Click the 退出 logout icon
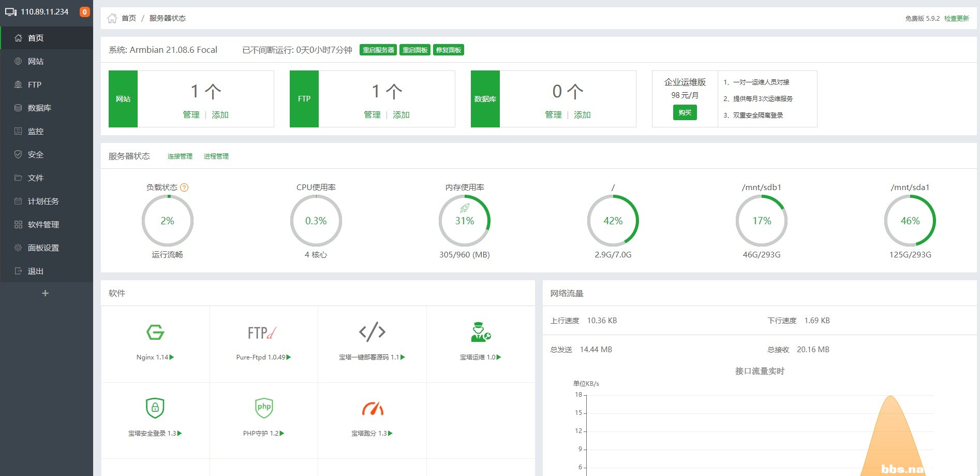Screen dimensions: 980x476 tap(18, 271)
